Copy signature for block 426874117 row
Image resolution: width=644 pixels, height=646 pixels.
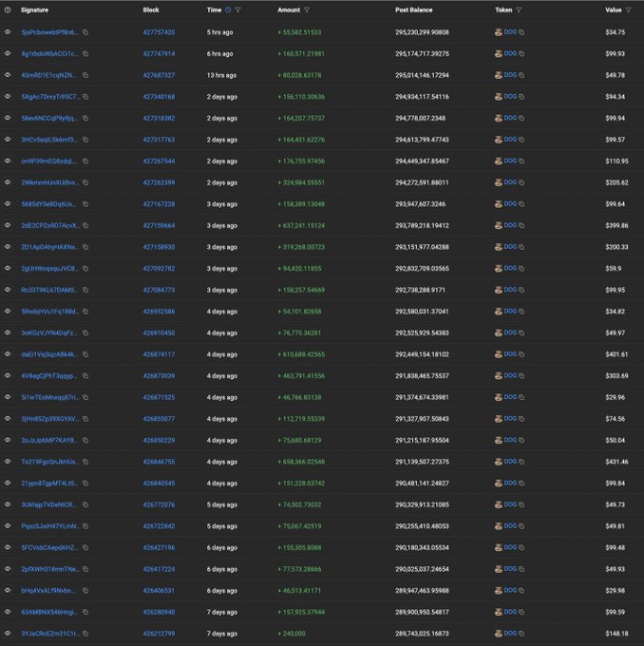pyautogui.click(x=85, y=354)
